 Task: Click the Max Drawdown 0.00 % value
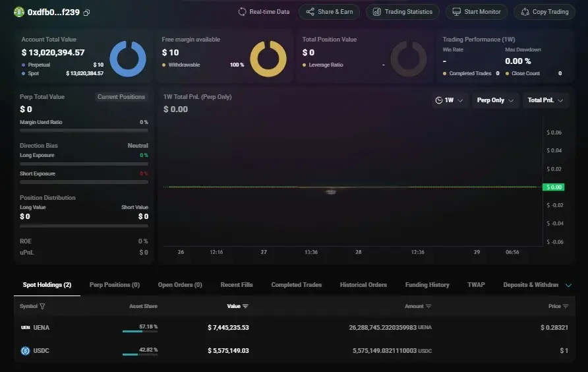pyautogui.click(x=518, y=61)
